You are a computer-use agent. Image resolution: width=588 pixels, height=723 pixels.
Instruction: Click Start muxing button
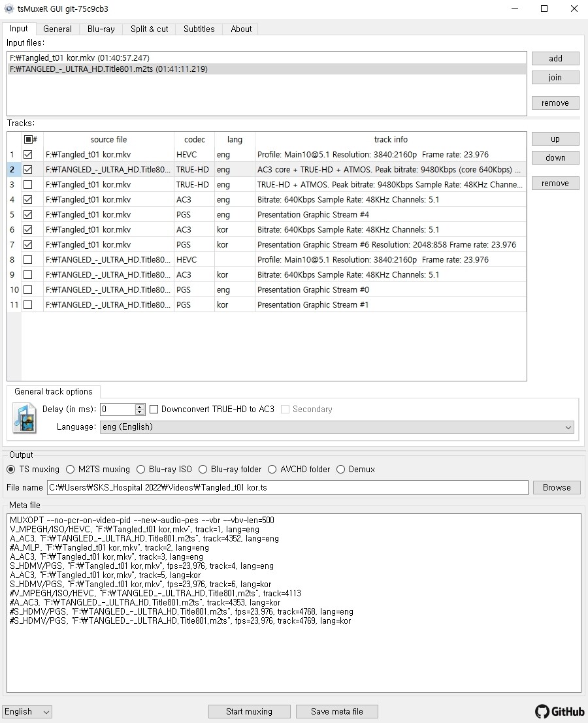[x=249, y=711]
